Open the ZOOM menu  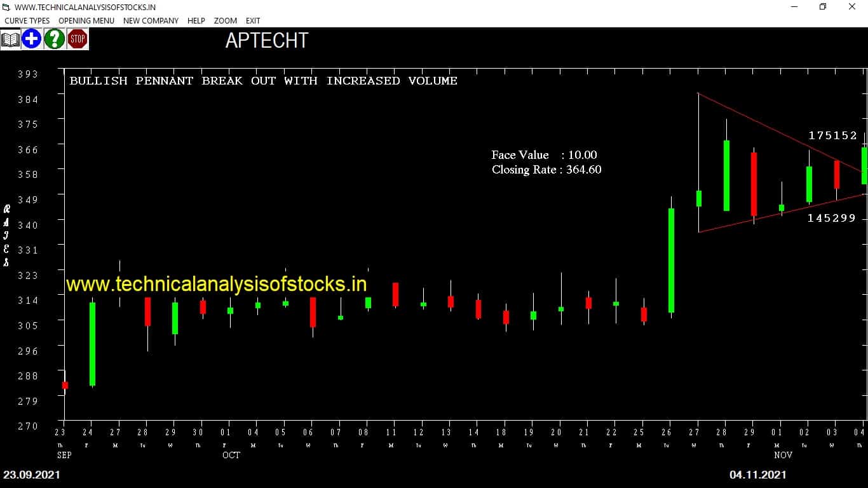click(225, 21)
